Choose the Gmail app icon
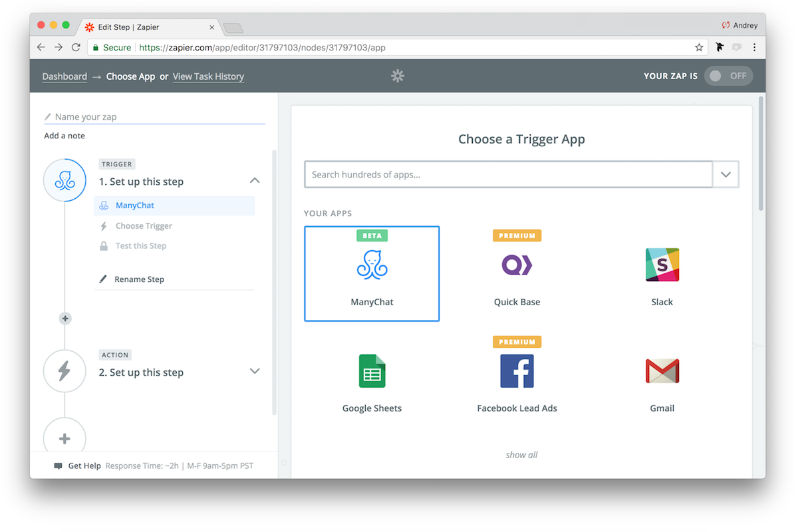Viewport: 798px width, 532px height. [662, 371]
